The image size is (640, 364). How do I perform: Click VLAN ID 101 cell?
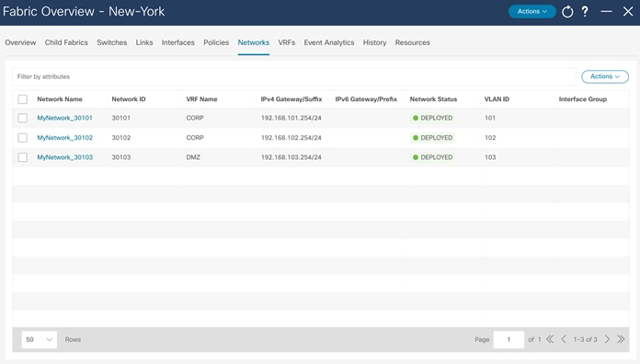point(490,118)
